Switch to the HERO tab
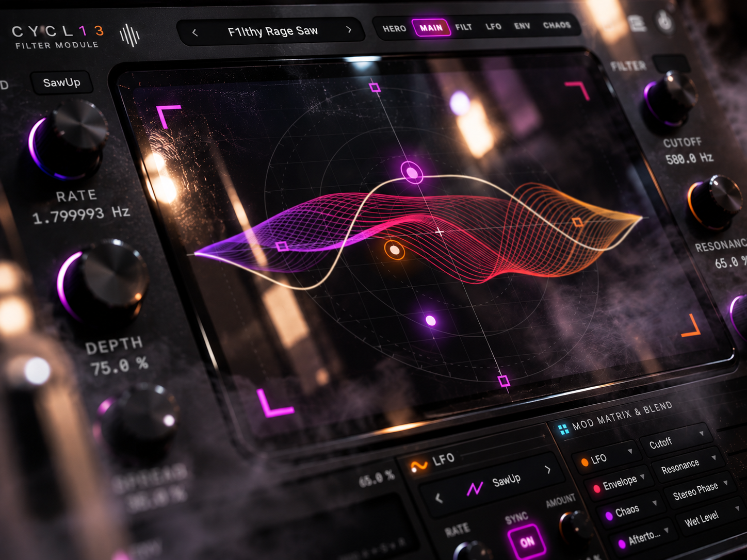This screenshot has height=560, width=747. [x=394, y=28]
